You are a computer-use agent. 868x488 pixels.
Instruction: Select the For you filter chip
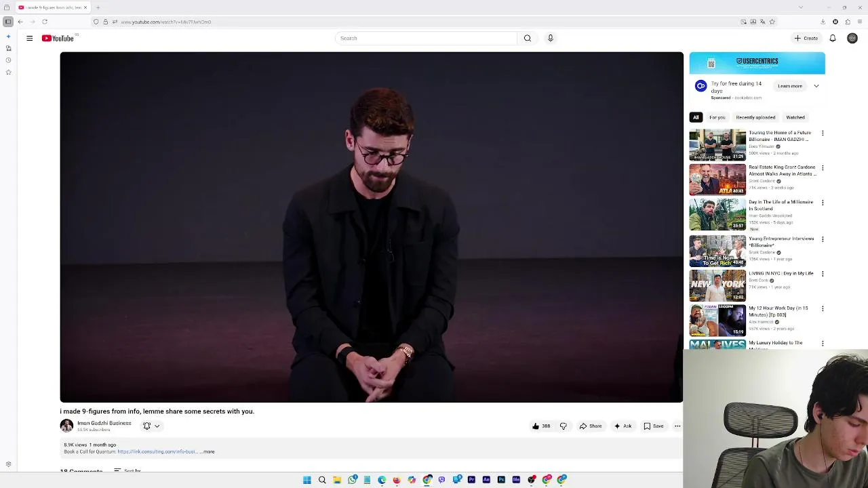pyautogui.click(x=717, y=117)
